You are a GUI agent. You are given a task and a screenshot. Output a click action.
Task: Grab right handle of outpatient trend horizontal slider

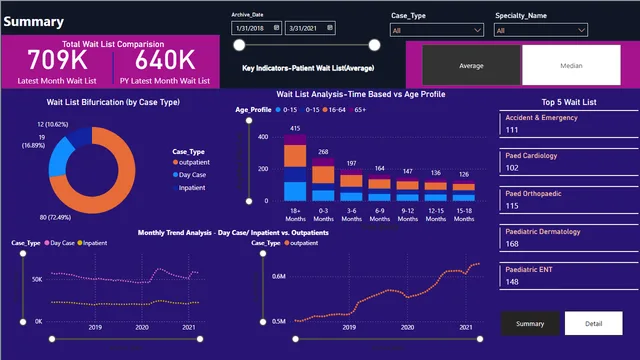tap(480, 339)
